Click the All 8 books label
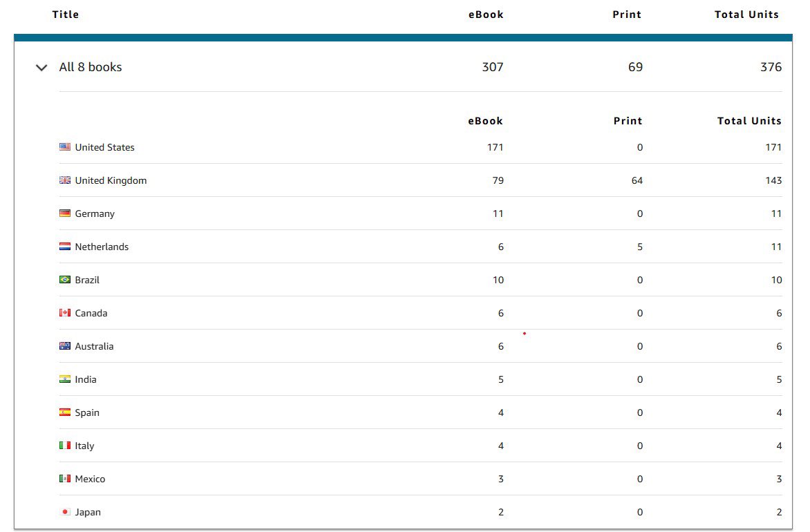 (x=91, y=67)
